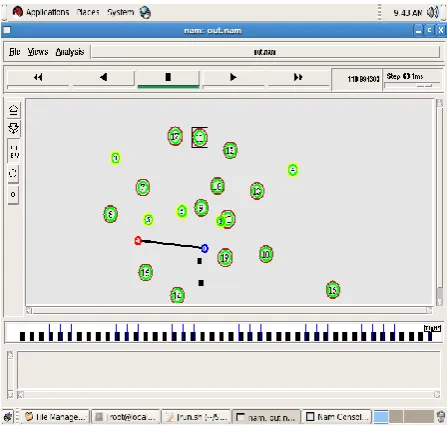This screenshot has height=426, width=447.
Task: Play the animation forward
Action: [233, 77]
